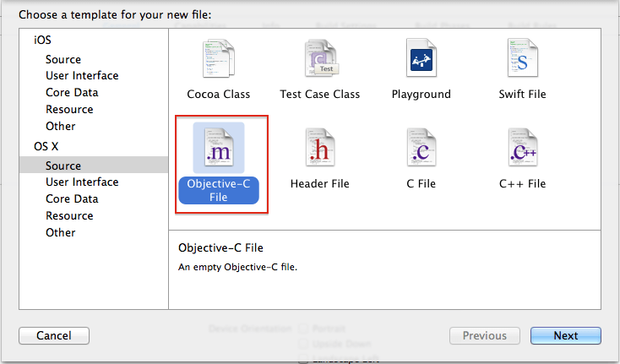Click the Header File label
Viewport: 620px width, 364px height.
(320, 184)
